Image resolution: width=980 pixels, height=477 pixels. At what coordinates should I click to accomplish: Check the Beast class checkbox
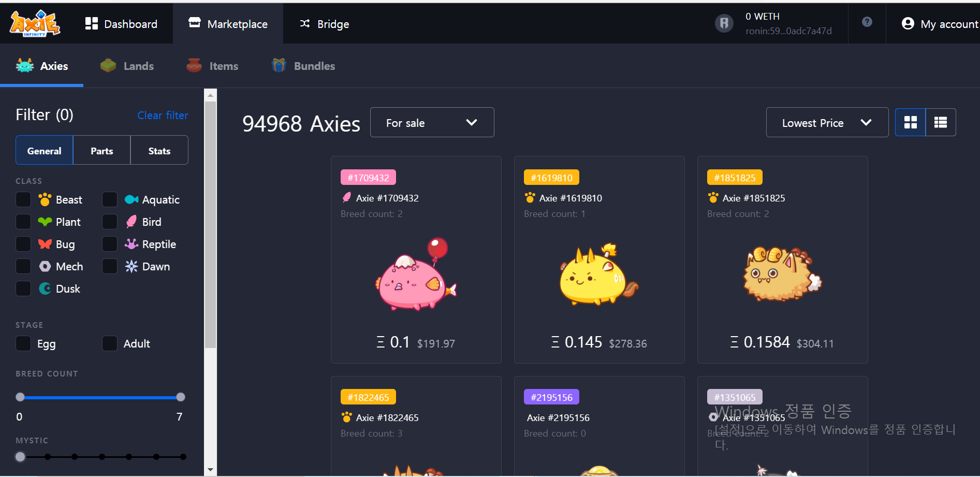coord(23,199)
